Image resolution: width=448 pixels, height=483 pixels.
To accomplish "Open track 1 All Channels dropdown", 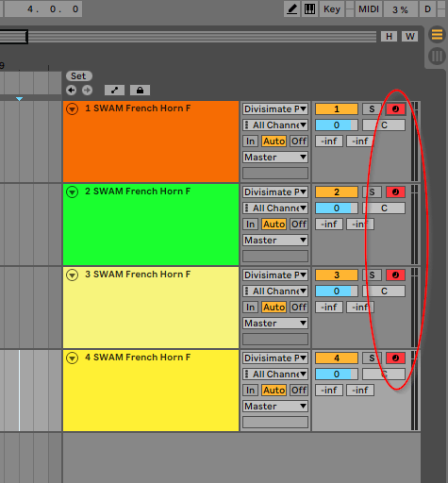I will (x=275, y=125).
